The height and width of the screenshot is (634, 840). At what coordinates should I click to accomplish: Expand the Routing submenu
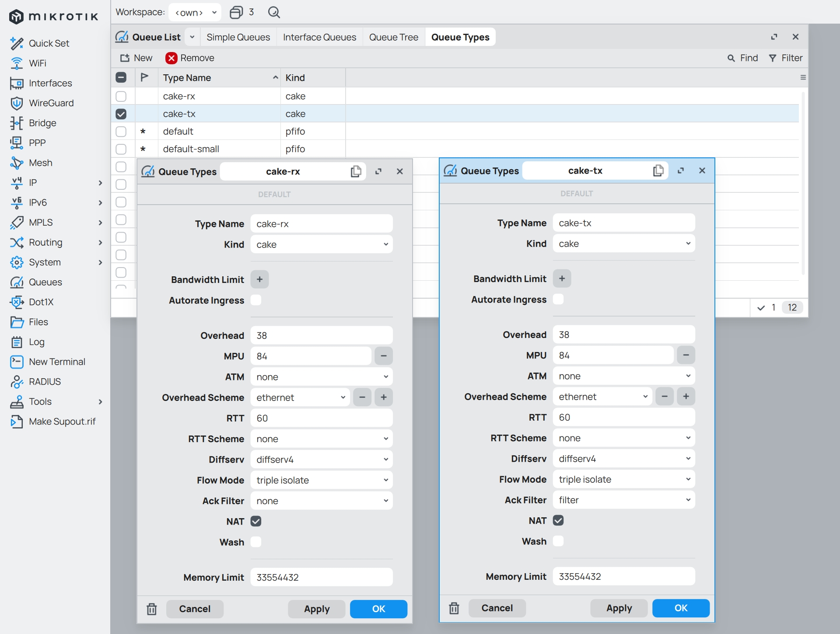click(x=100, y=243)
